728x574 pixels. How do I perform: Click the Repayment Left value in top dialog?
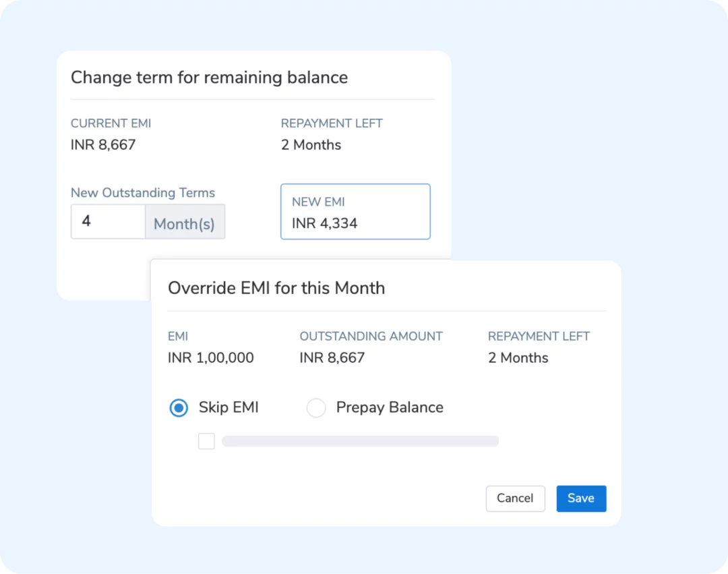coord(311,145)
